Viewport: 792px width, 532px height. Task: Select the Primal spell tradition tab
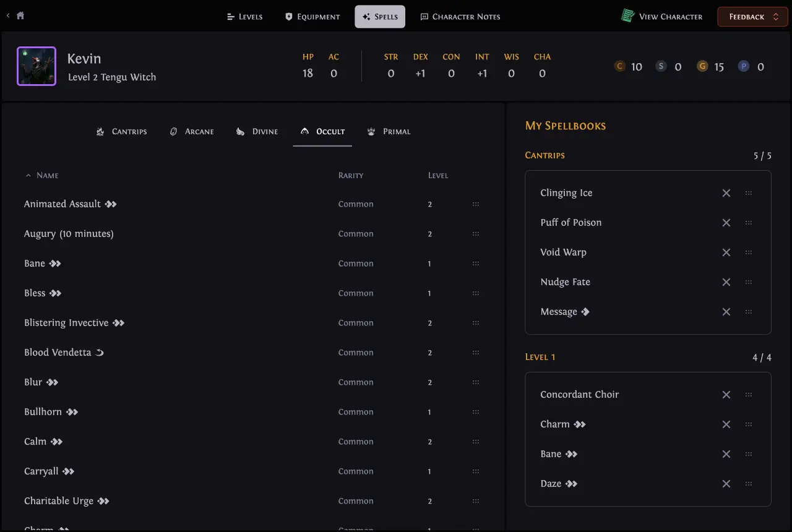tap(389, 131)
